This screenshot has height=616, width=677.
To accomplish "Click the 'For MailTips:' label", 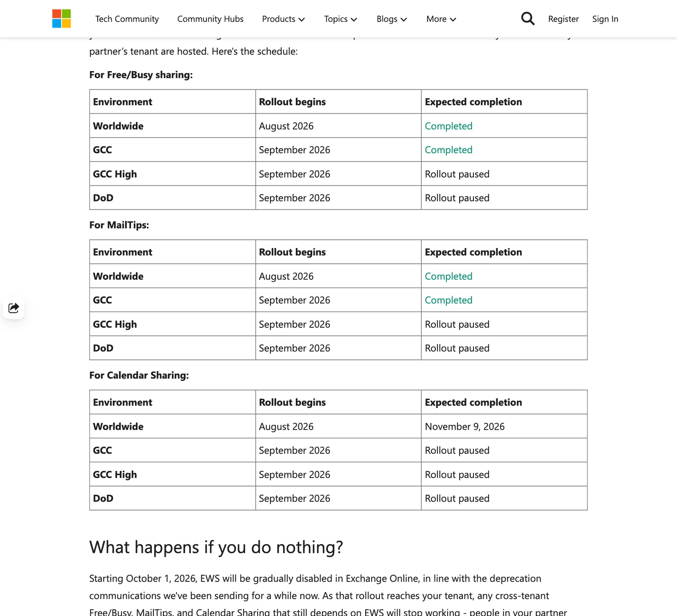I will [119, 225].
